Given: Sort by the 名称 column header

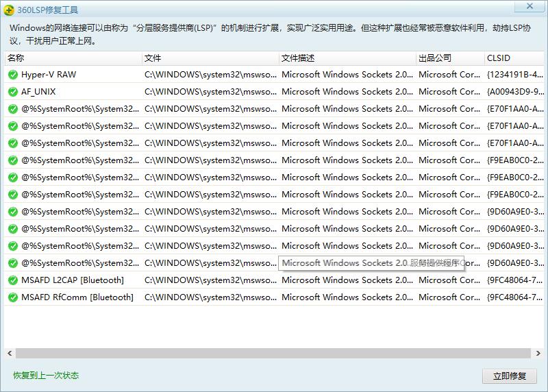Looking at the screenshot, I should point(73,58).
